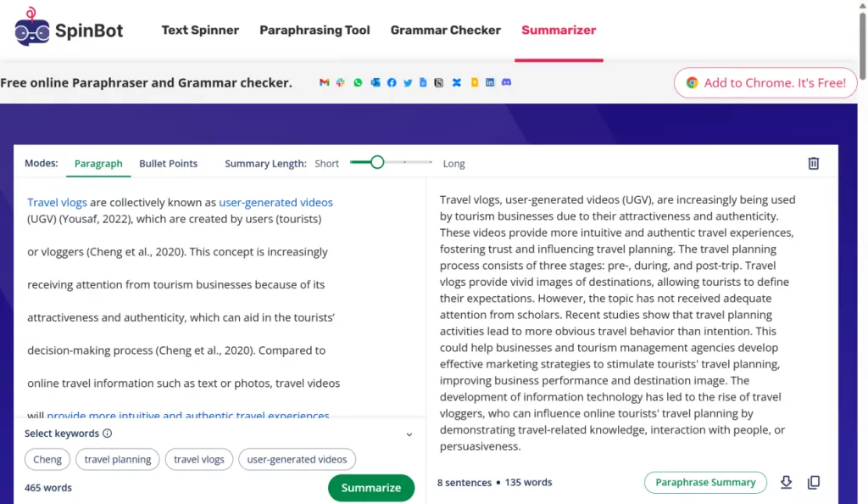Screen dimensions: 868x504
Task: Click the info icon beside Select keywords
Action: (108, 434)
